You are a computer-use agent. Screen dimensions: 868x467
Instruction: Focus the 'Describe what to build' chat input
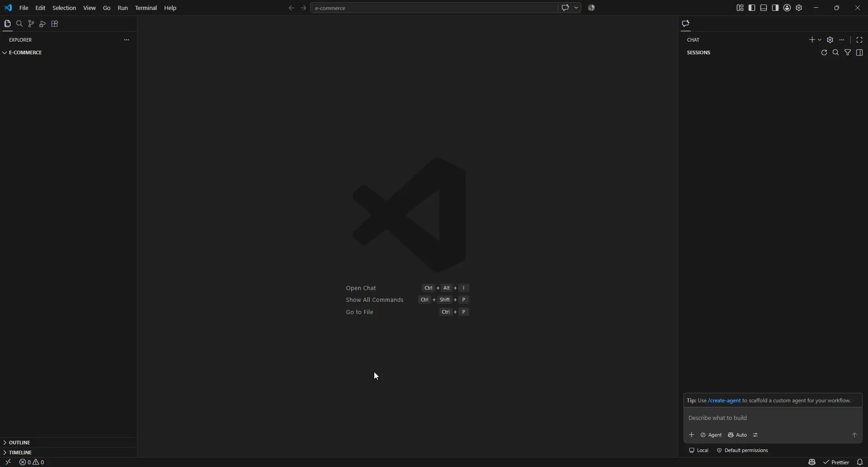point(773,418)
